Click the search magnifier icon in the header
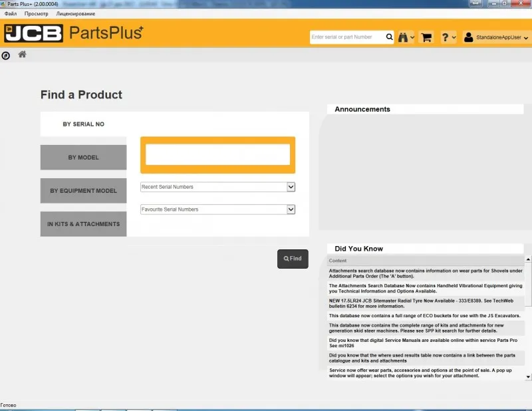The height and width of the screenshot is (411, 532). point(389,37)
